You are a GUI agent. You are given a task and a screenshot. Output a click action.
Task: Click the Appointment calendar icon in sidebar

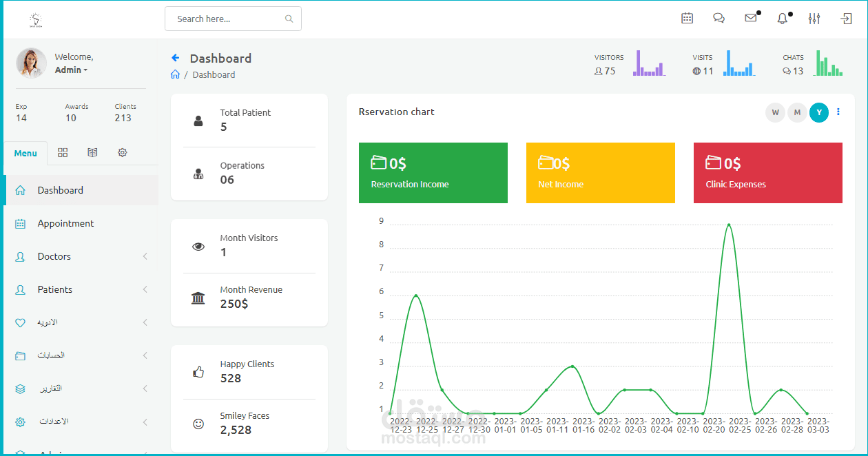[x=20, y=223]
